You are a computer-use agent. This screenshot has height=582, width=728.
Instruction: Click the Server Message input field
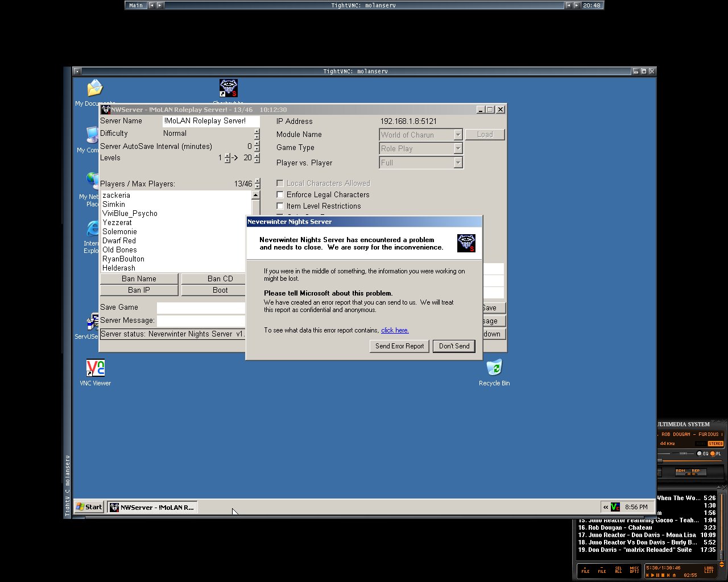201,321
